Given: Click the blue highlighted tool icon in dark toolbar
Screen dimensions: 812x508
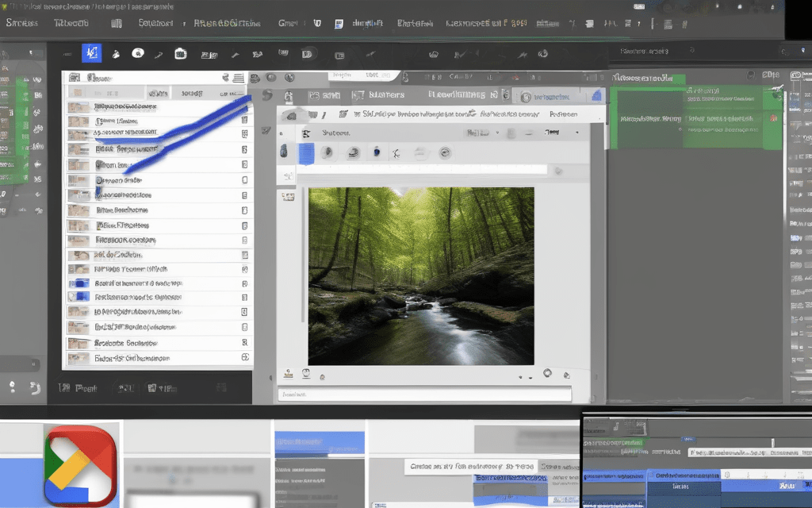Looking at the screenshot, I should pyautogui.click(x=92, y=54).
